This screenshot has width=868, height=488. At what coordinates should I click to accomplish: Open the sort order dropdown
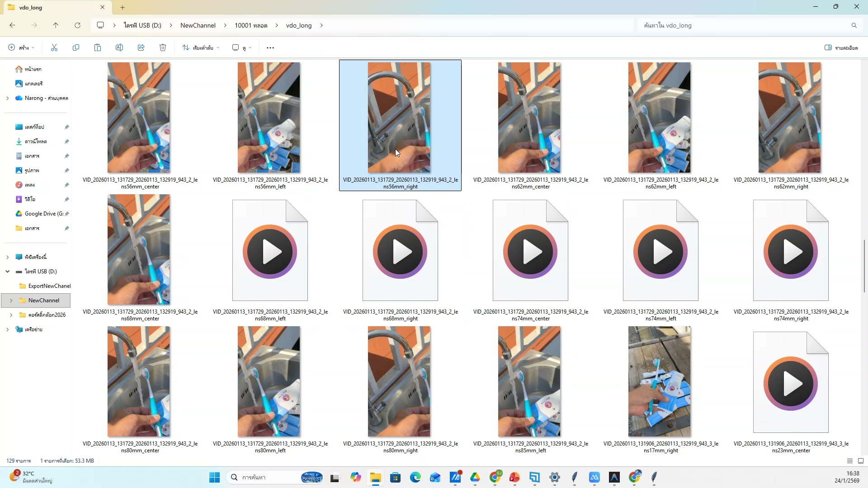click(x=201, y=47)
